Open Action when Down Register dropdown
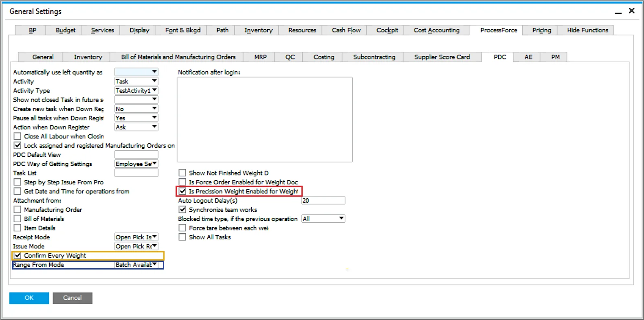644x320 pixels. (136, 127)
